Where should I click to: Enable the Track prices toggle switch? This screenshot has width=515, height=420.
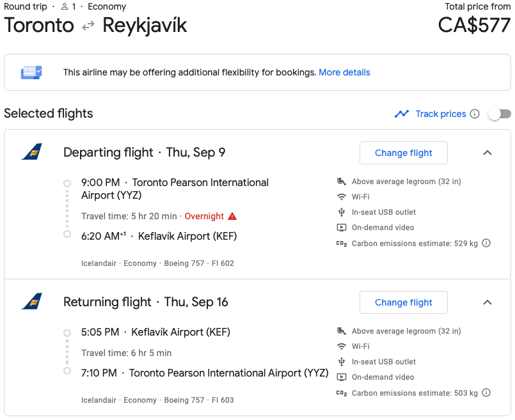coord(499,114)
